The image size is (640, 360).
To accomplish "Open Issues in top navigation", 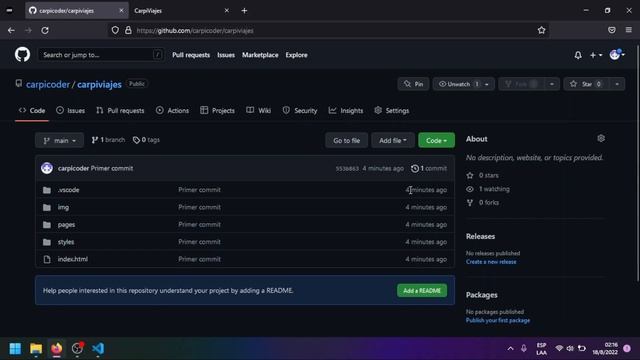I will 226,55.
